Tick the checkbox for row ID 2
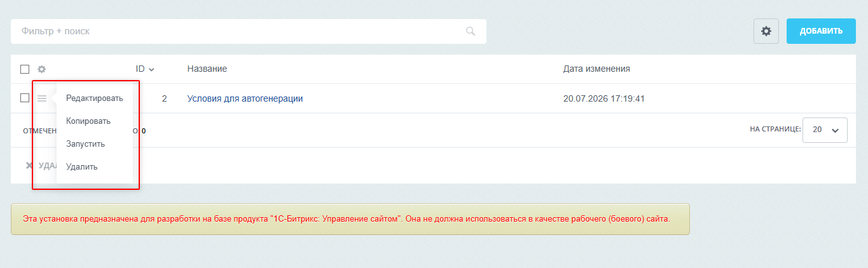Image resolution: width=868 pixels, height=268 pixels. tap(25, 98)
